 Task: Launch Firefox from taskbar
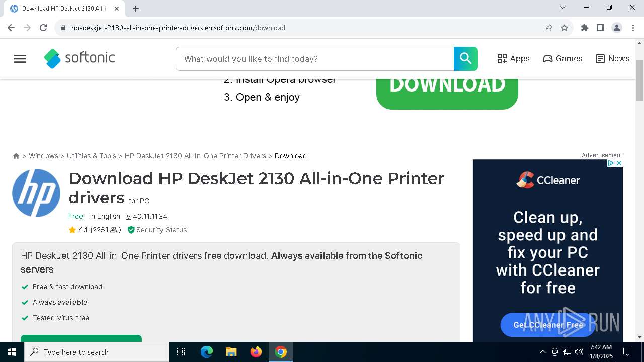click(256, 352)
